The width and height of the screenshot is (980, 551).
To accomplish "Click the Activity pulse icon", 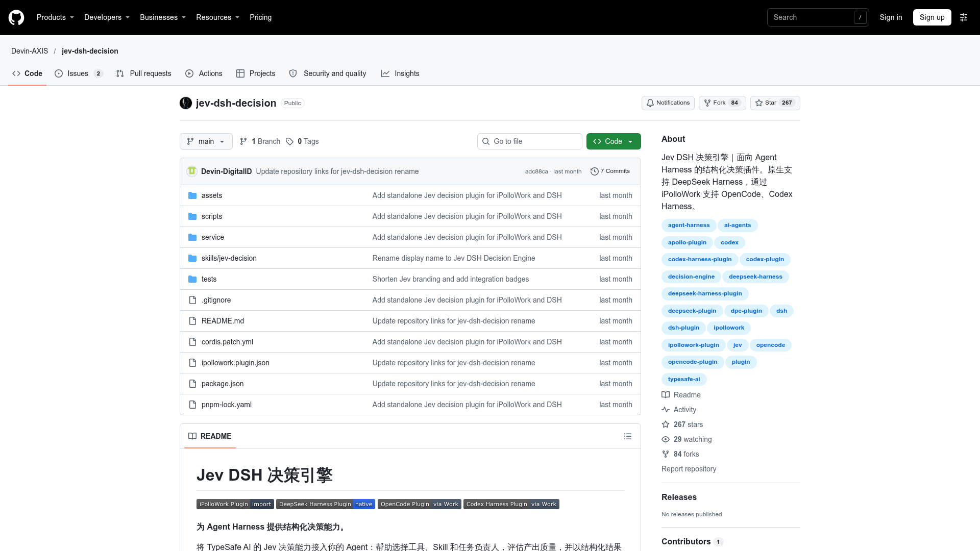I will (666, 410).
